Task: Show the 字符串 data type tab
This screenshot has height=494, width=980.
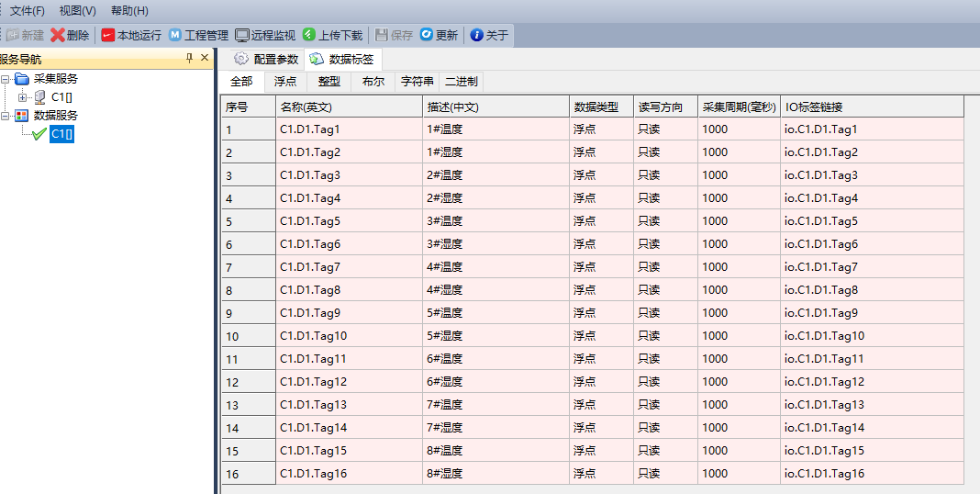Action: click(x=418, y=82)
